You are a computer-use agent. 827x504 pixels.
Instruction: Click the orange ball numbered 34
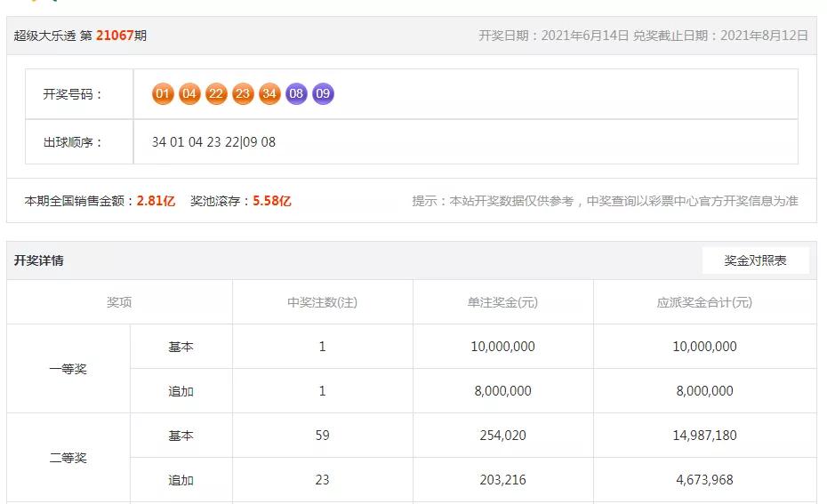pos(269,94)
